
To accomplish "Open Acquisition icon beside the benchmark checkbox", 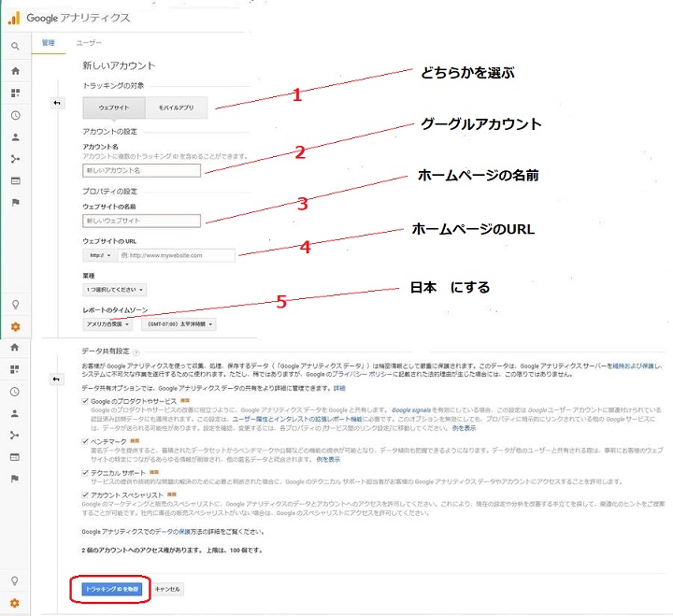I will point(15,436).
